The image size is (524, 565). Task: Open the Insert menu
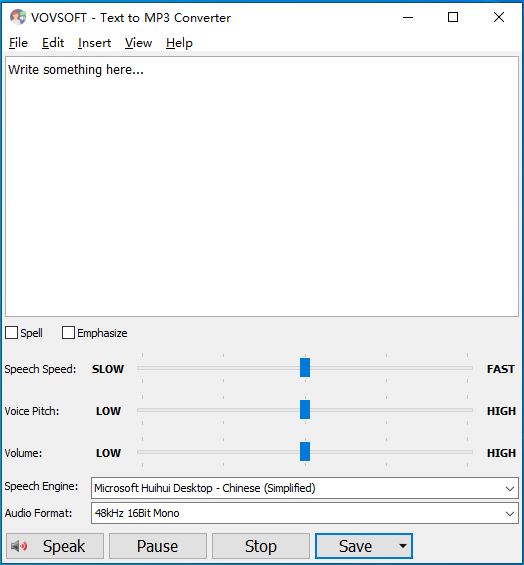[x=94, y=43]
